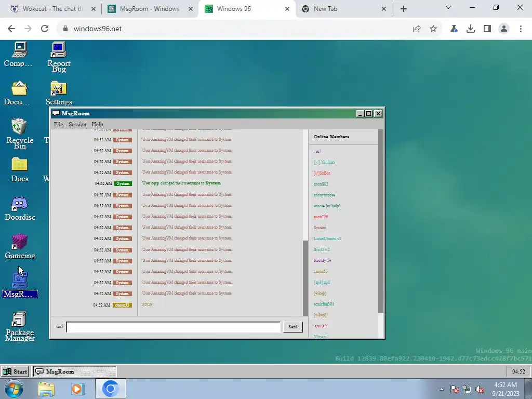Launch the Gameing shortcut

pyautogui.click(x=19, y=247)
